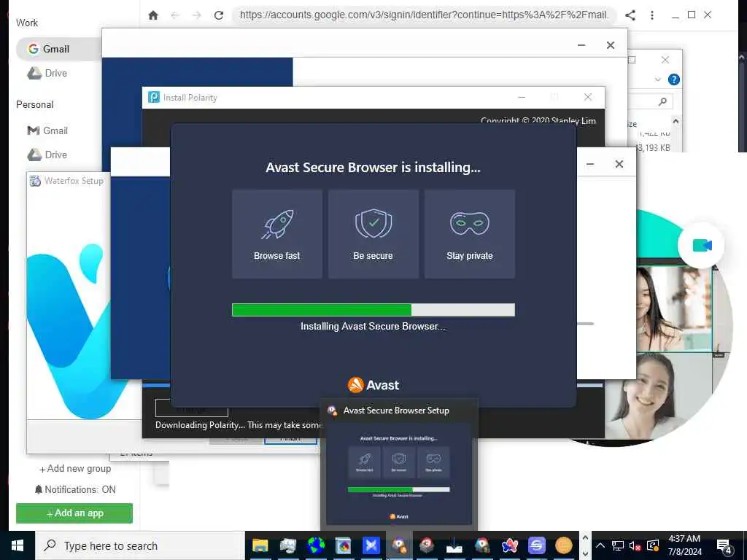
Task: Click the Waterfox Setup window icon
Action: 35,181
